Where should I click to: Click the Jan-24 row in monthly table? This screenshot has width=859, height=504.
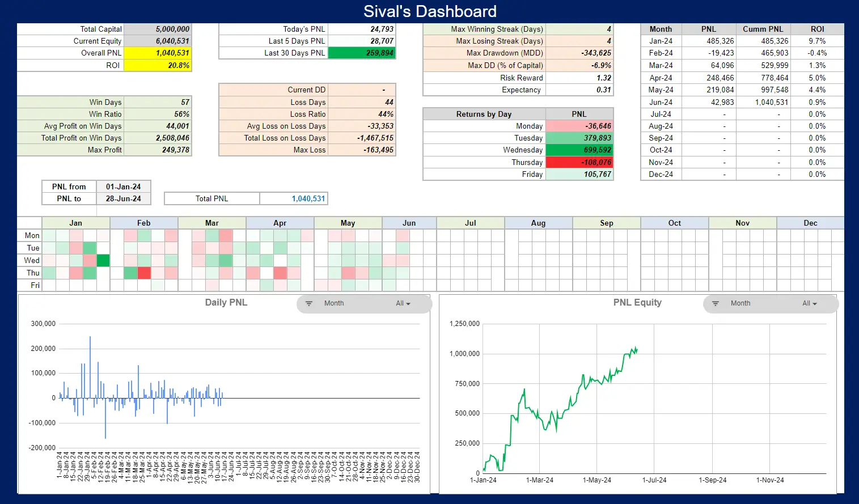point(742,41)
